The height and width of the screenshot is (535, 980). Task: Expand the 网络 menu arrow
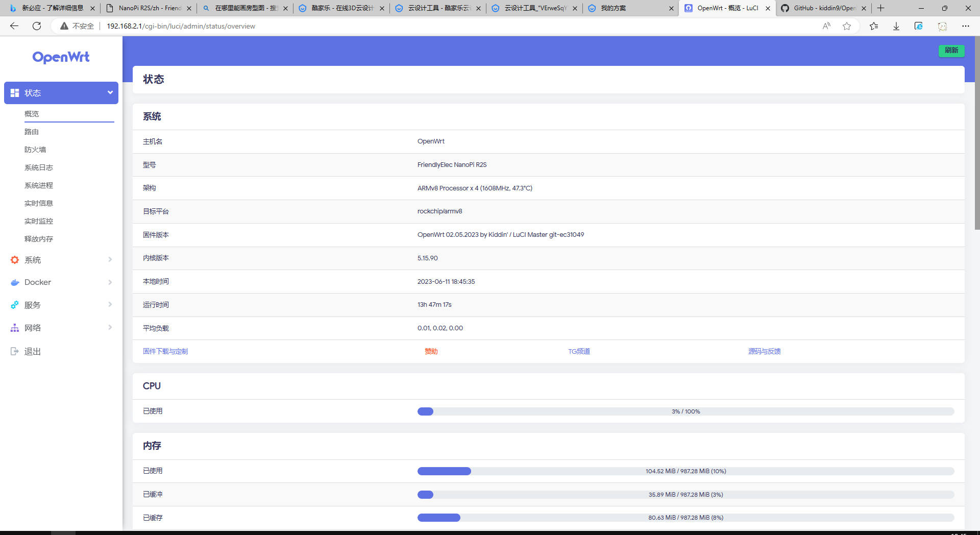110,328
